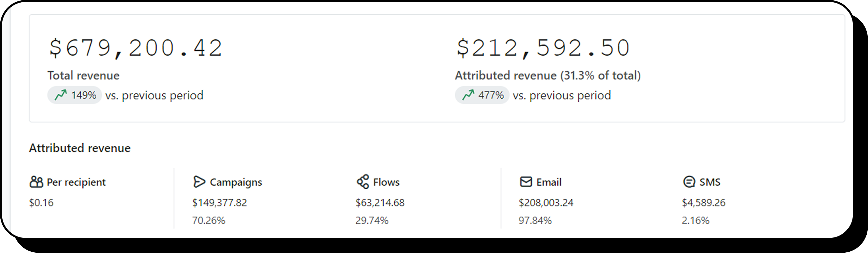Click the Attributed revenue section heading
The height and width of the screenshot is (253, 868).
(80, 148)
